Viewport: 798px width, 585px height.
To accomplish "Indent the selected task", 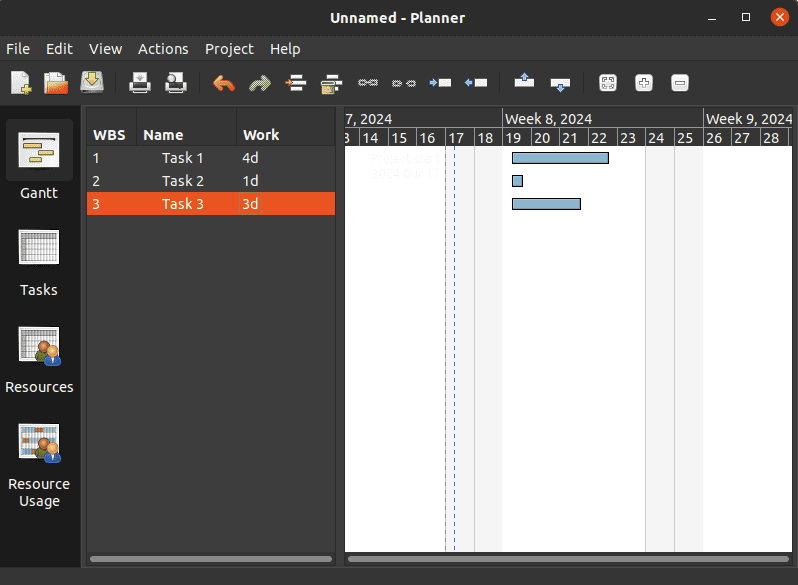I will click(x=440, y=82).
